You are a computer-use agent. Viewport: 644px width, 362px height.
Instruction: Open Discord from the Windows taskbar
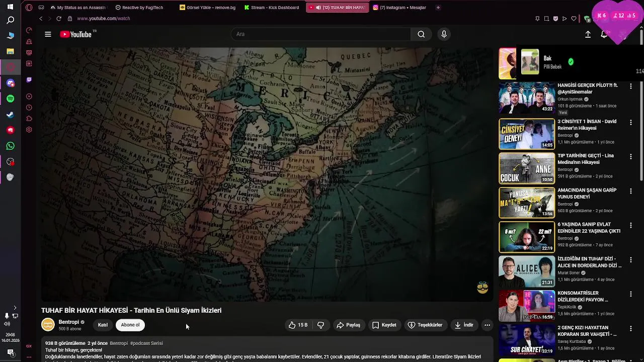tap(10, 83)
